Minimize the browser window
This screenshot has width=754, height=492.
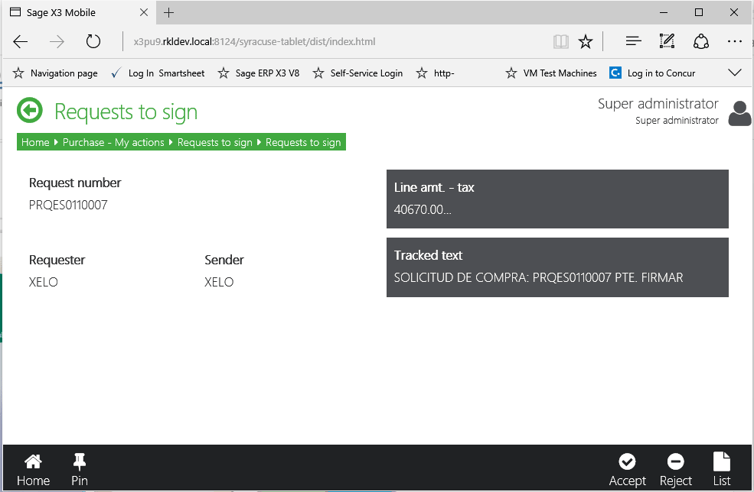tap(664, 13)
